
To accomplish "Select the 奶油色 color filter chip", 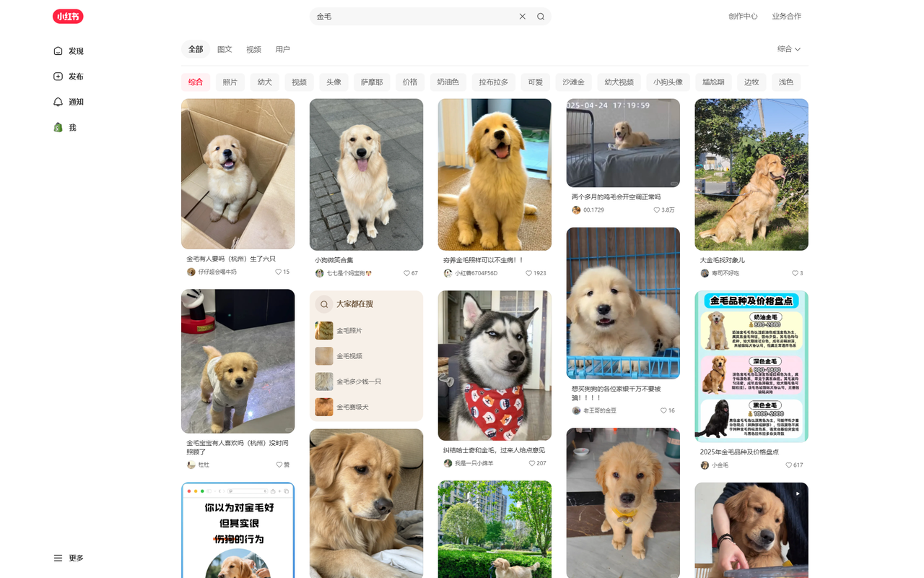I will (448, 82).
